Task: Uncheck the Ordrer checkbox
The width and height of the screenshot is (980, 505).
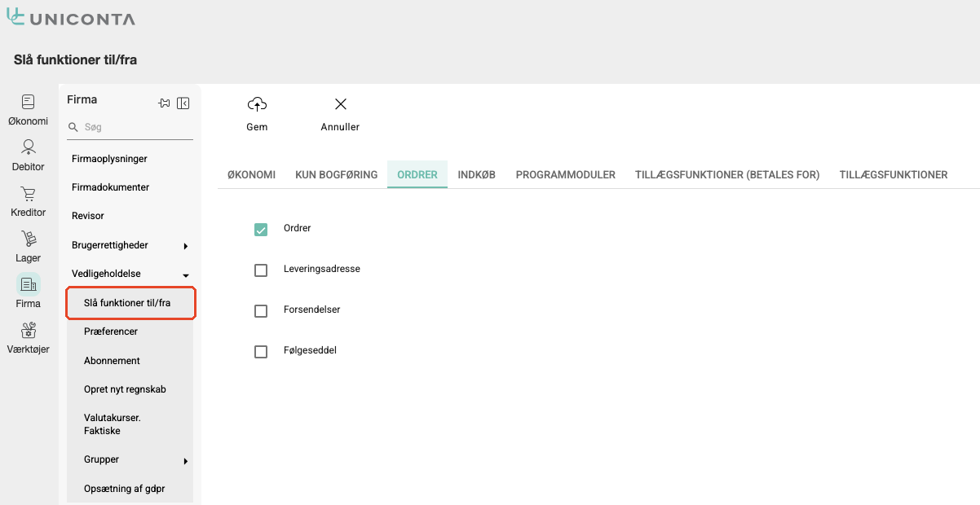Action: (261, 229)
